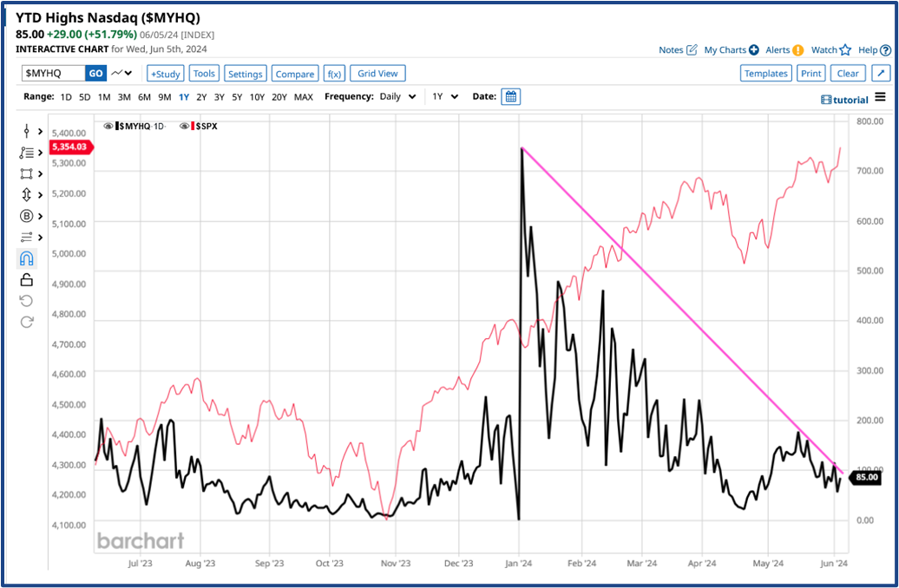Open the rectangle drawing tool
Viewport: 899px width, 588px height.
[x=26, y=173]
